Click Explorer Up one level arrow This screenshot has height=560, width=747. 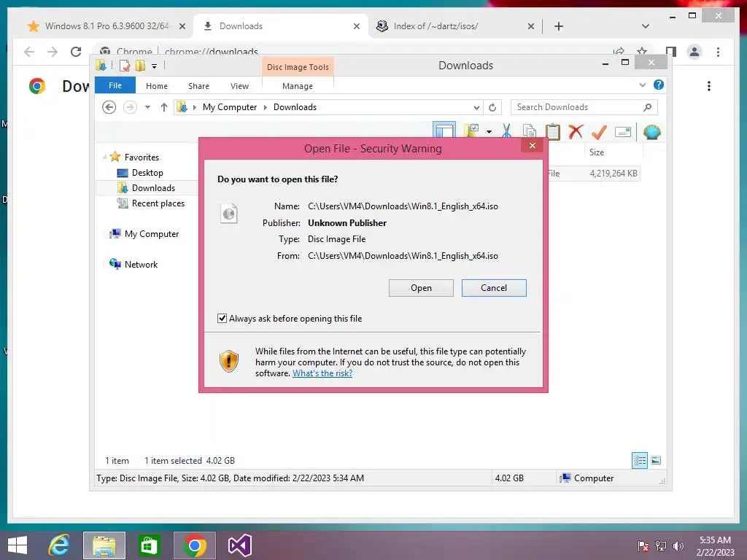(164, 107)
